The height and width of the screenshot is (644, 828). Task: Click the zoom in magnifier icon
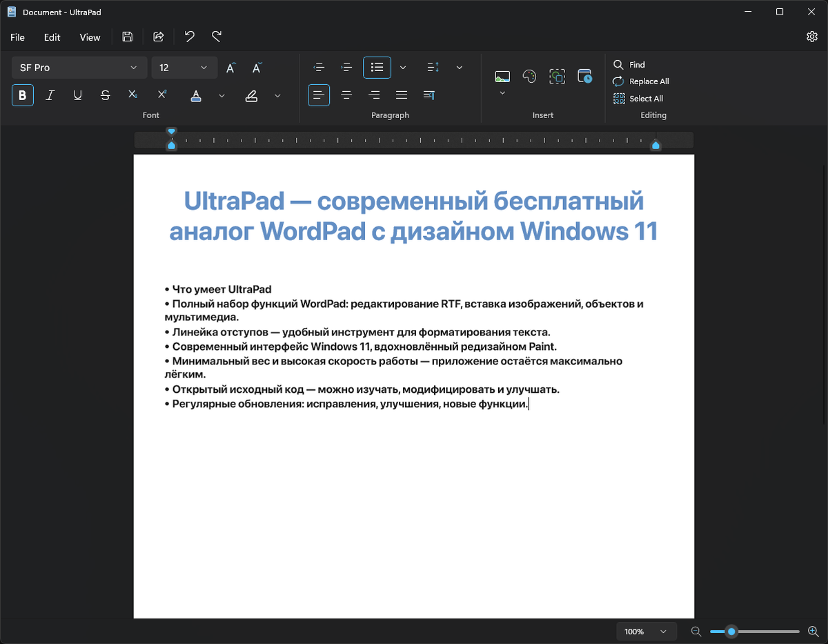click(813, 632)
